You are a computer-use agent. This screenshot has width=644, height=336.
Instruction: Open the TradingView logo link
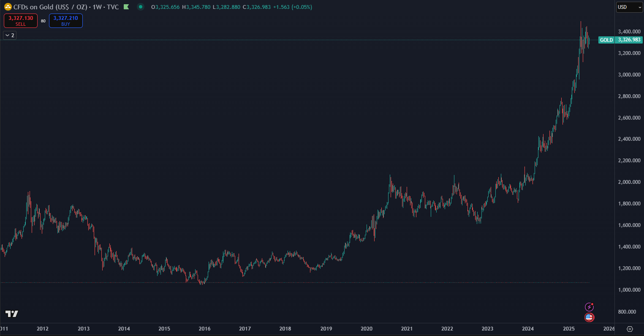click(12, 314)
